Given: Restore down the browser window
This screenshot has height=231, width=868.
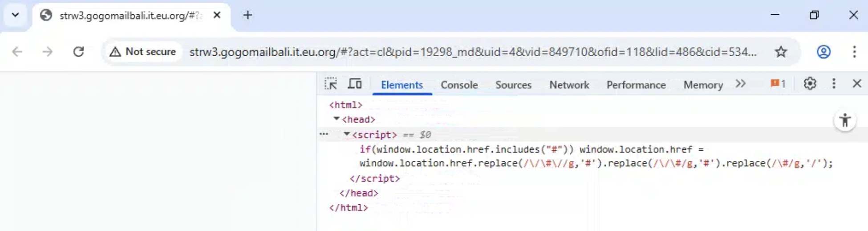Looking at the screenshot, I should [x=814, y=15].
